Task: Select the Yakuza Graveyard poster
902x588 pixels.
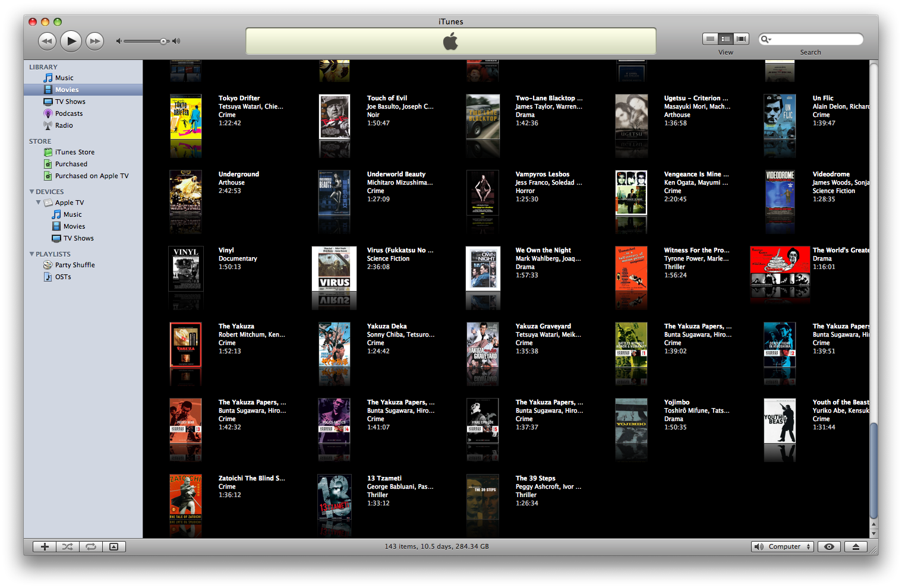Action: (483, 345)
